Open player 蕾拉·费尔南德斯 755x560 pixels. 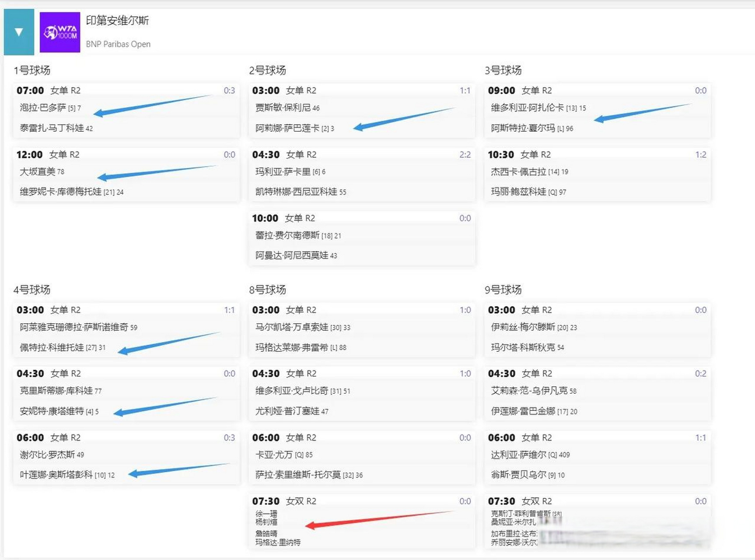pos(287,235)
